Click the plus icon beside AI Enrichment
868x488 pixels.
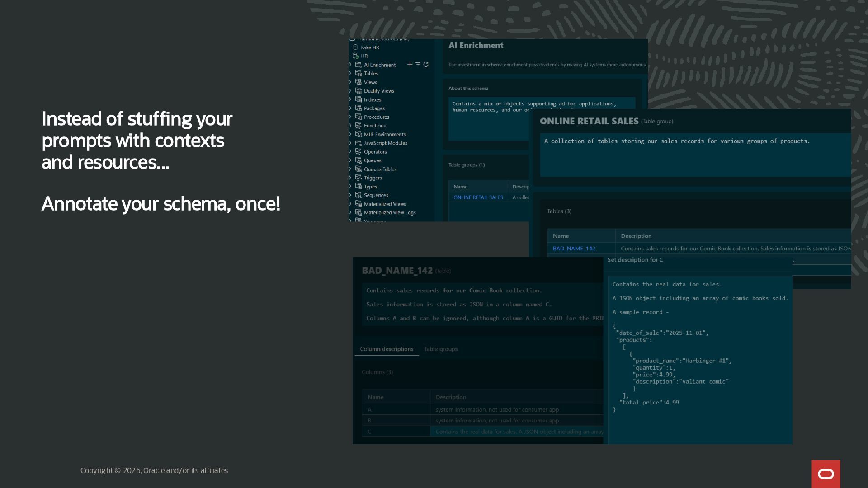click(x=410, y=65)
